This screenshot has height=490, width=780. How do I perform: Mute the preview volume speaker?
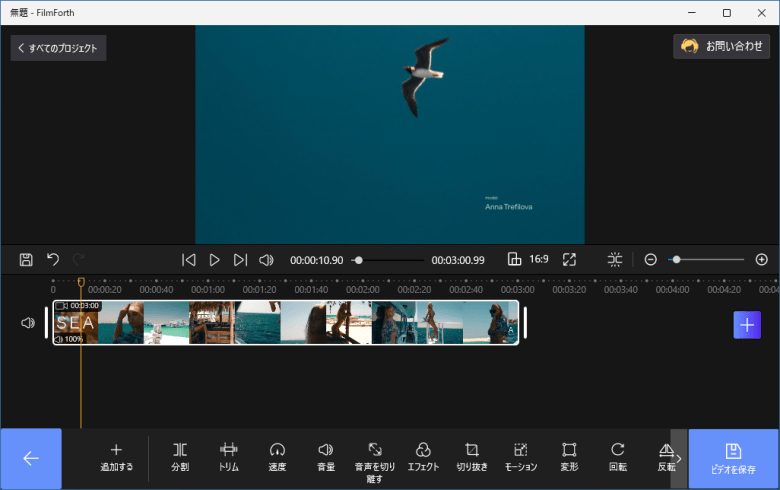point(266,260)
